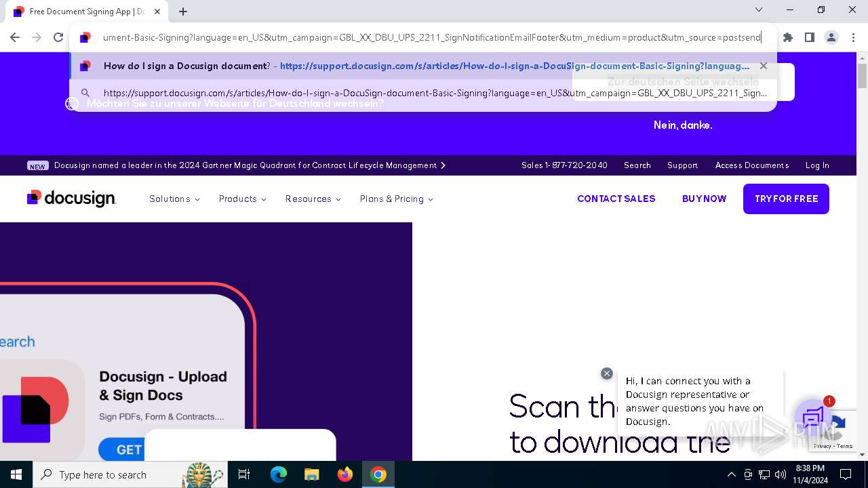This screenshot has width=868, height=488.
Task: Click the NEW badge in the announcement bar
Action: click(x=38, y=165)
